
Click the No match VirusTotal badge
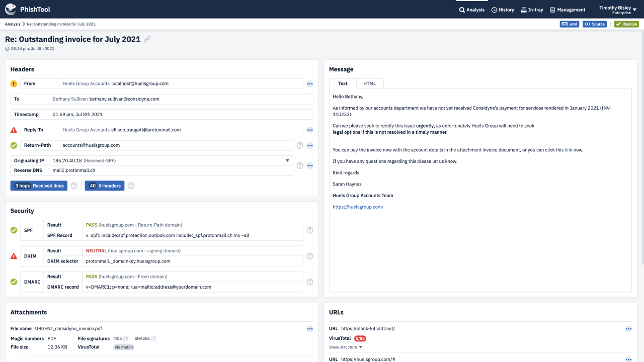124,347
